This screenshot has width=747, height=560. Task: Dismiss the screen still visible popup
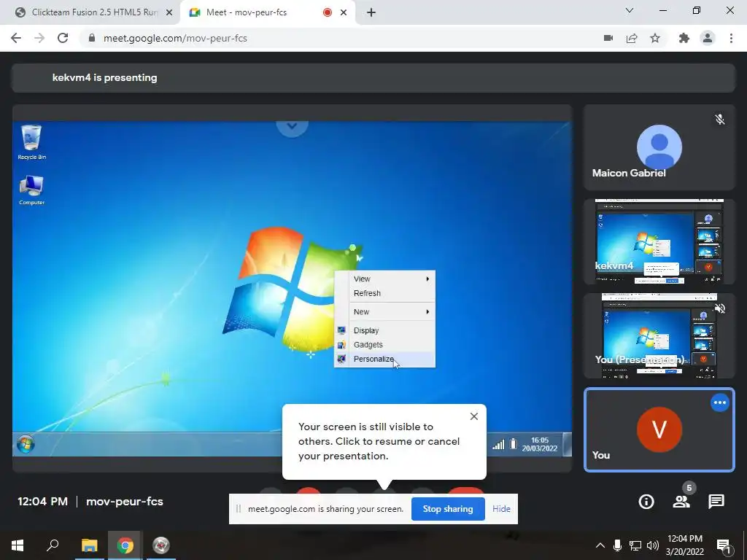[473, 416]
